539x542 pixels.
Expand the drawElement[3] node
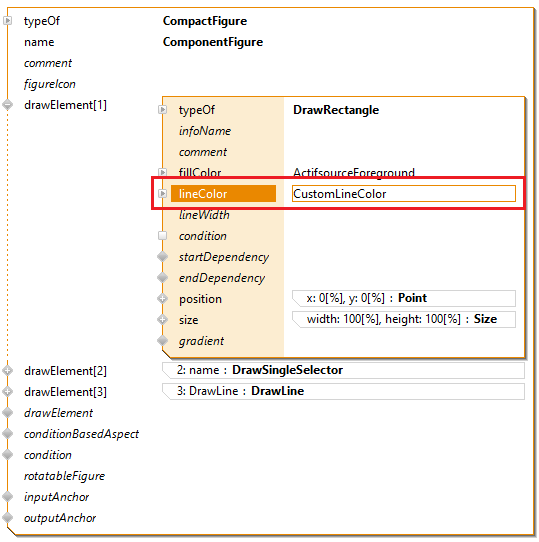(7, 392)
